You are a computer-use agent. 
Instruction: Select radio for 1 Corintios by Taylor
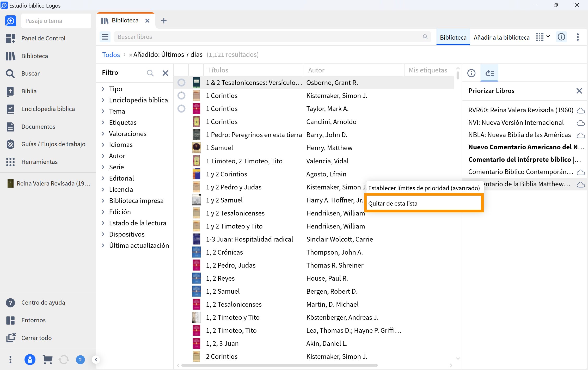coord(181,109)
